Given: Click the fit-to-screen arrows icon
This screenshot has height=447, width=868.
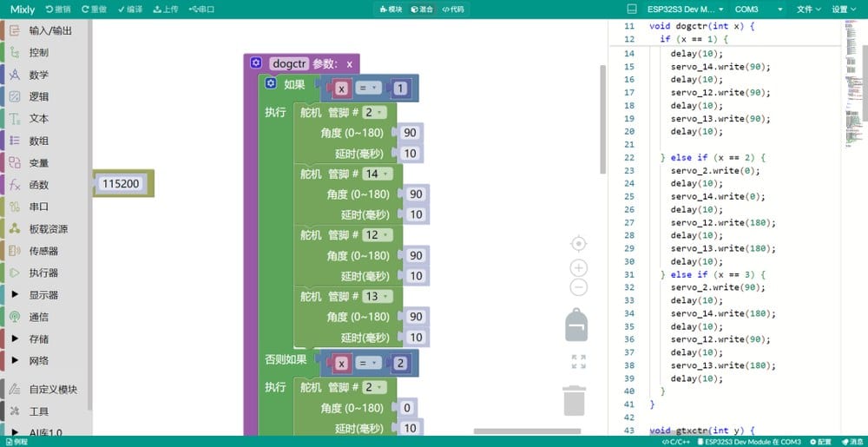Looking at the screenshot, I should (578, 362).
